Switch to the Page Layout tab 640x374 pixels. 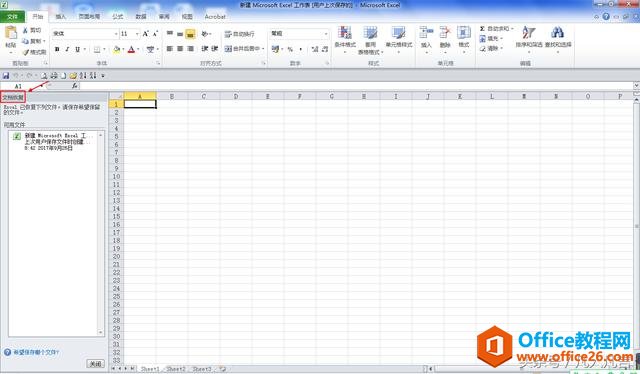pyautogui.click(x=89, y=16)
